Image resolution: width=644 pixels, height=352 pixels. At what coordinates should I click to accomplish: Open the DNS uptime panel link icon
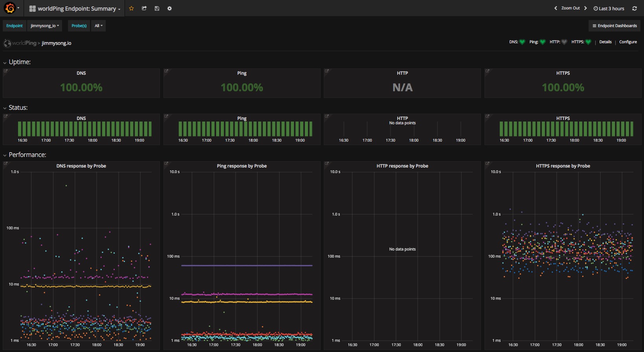6,71
